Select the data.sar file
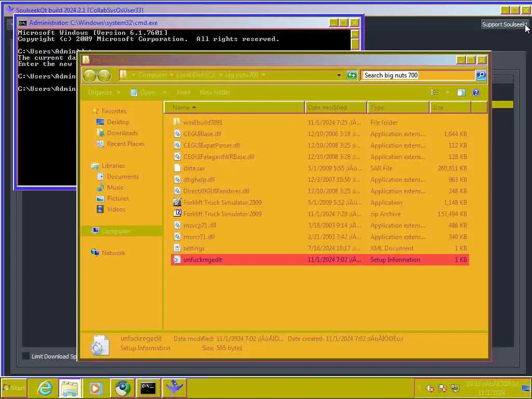532x399 pixels. click(x=320, y=168)
